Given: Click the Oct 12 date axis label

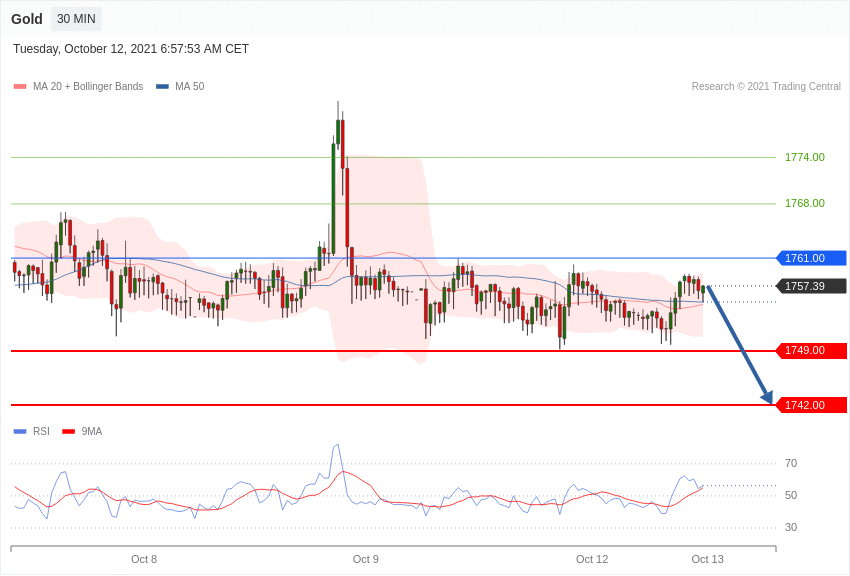Looking at the screenshot, I should click(592, 559).
